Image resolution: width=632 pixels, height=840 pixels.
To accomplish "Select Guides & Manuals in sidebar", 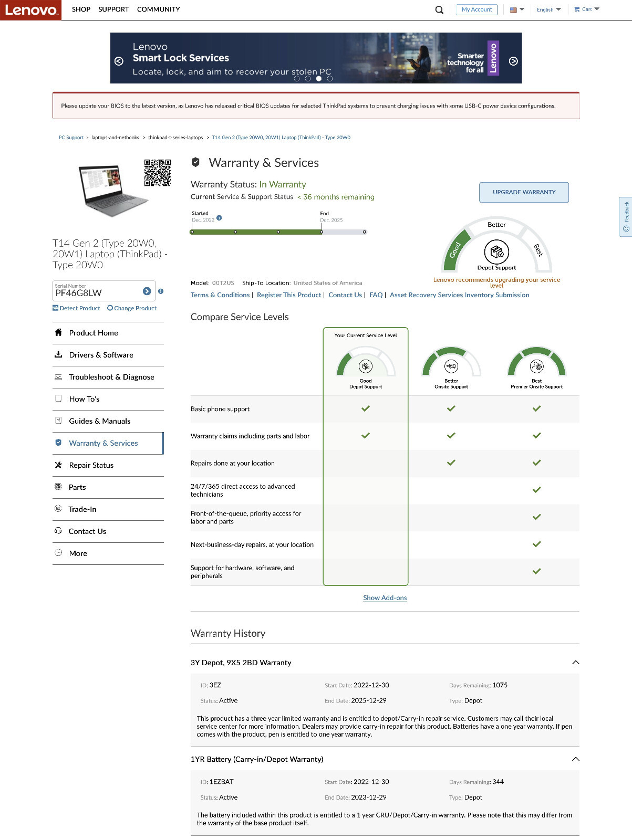I will point(108,421).
